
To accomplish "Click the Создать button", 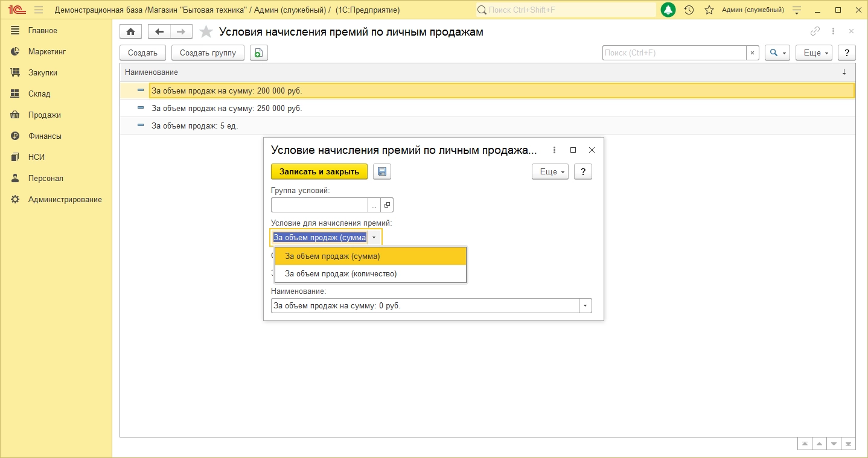I will point(143,53).
